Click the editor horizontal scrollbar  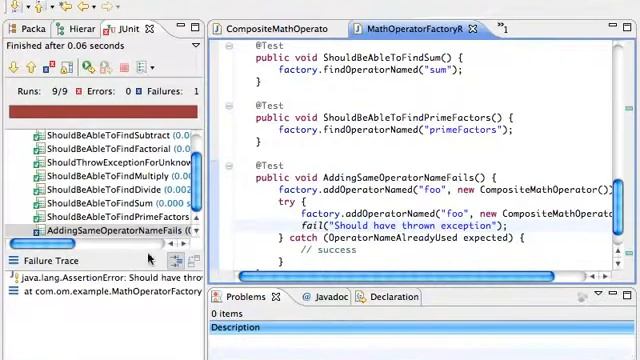396,277
